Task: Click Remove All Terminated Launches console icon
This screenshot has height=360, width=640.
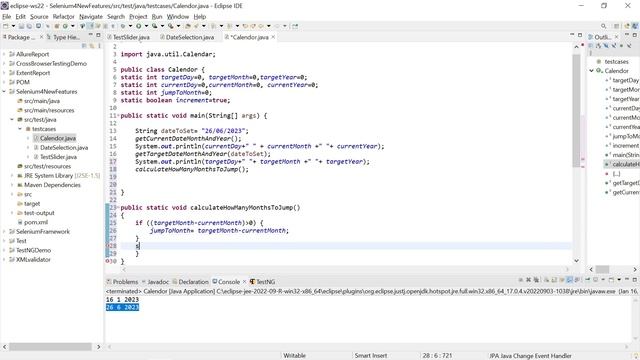Action: coord(536,280)
